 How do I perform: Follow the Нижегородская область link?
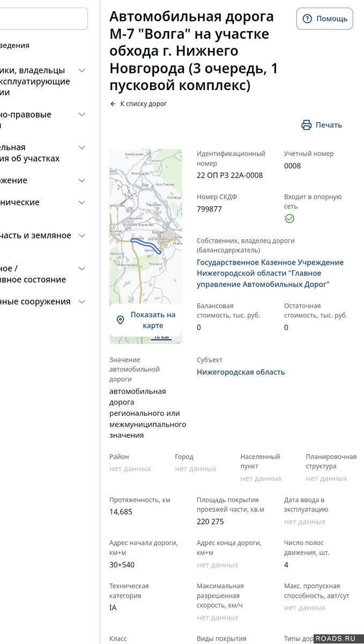tap(241, 372)
